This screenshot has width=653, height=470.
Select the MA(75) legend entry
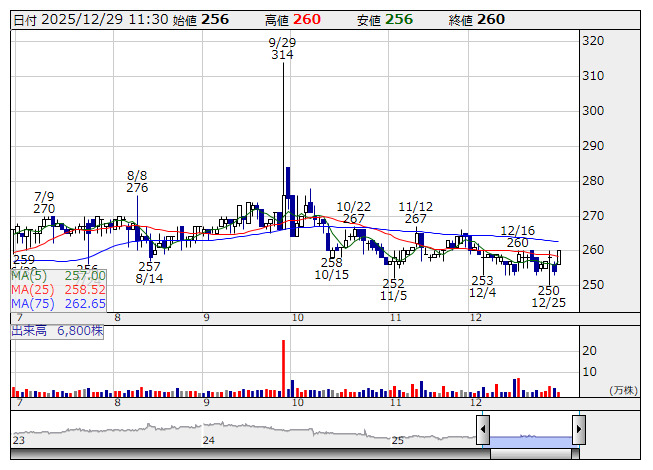pyautogui.click(x=58, y=303)
